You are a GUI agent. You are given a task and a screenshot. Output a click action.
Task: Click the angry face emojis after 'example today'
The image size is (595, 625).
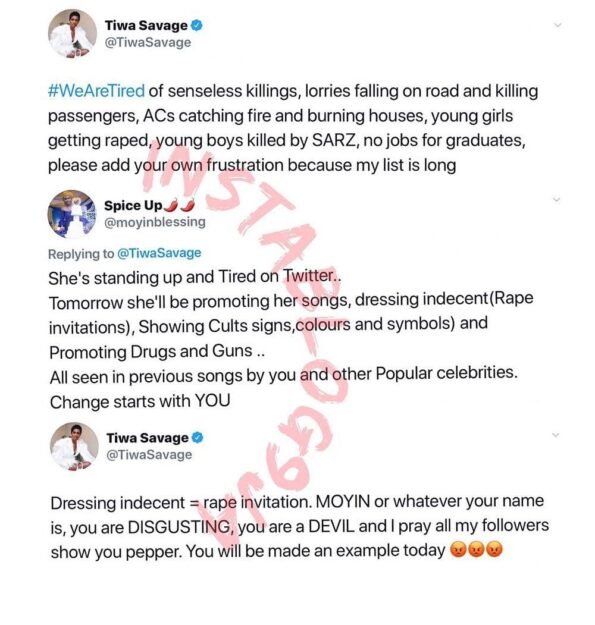tap(476, 550)
